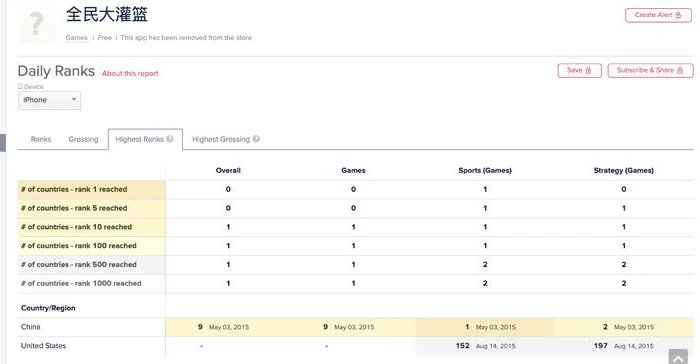
Task: Click the Strategy (Games) column header
Action: 624,171
